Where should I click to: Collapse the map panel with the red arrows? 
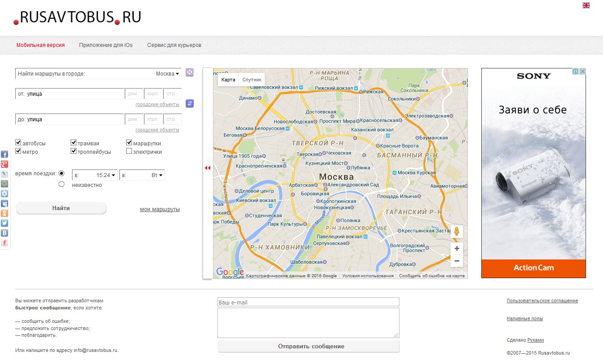point(208,168)
